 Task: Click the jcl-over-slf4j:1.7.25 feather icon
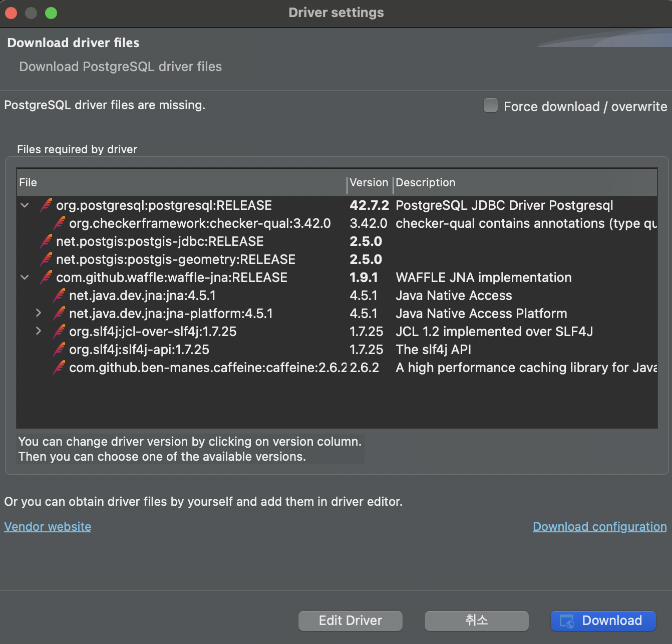[x=60, y=332]
